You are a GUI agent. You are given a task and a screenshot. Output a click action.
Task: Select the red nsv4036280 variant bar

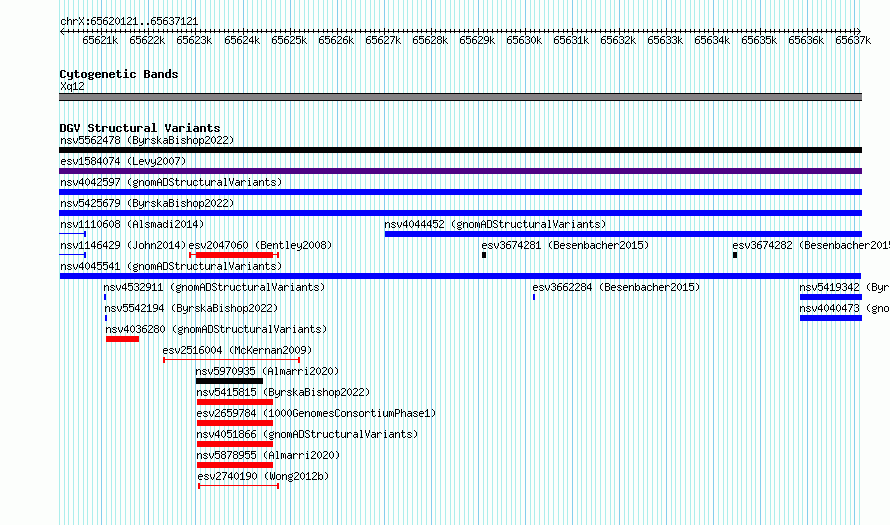point(123,339)
